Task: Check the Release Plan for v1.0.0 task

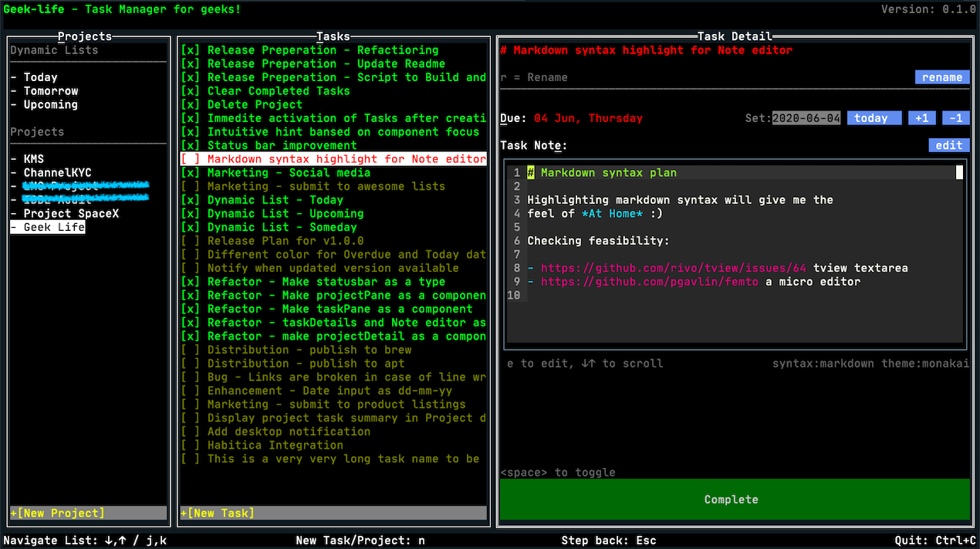Action: 191,241
